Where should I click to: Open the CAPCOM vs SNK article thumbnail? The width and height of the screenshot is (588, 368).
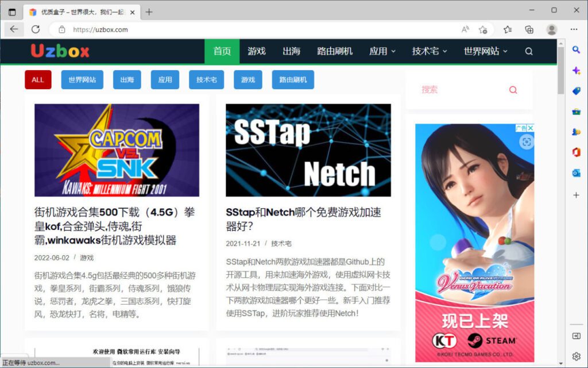117,150
